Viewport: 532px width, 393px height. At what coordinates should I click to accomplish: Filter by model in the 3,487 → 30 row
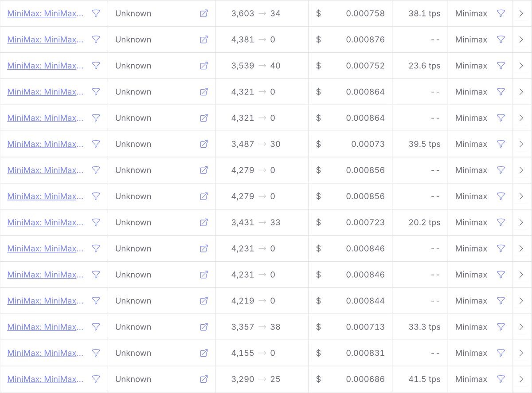(96, 144)
